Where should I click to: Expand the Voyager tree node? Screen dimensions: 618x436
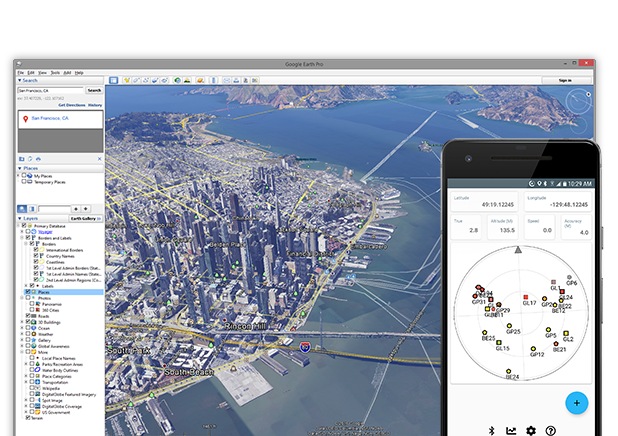22,231
